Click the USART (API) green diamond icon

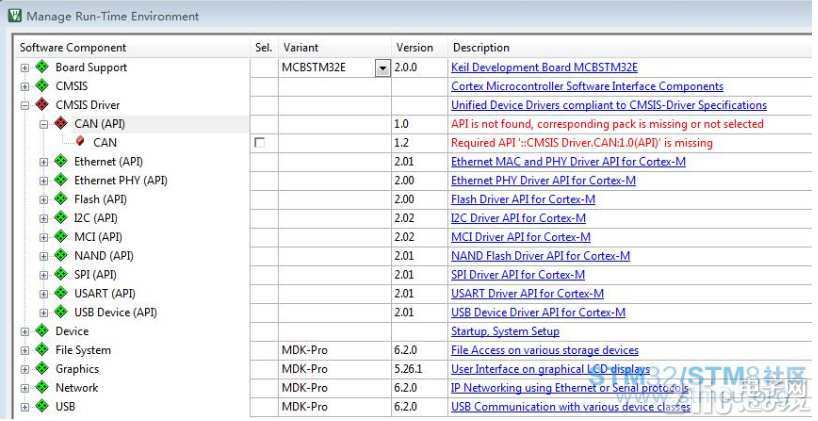click(x=61, y=293)
